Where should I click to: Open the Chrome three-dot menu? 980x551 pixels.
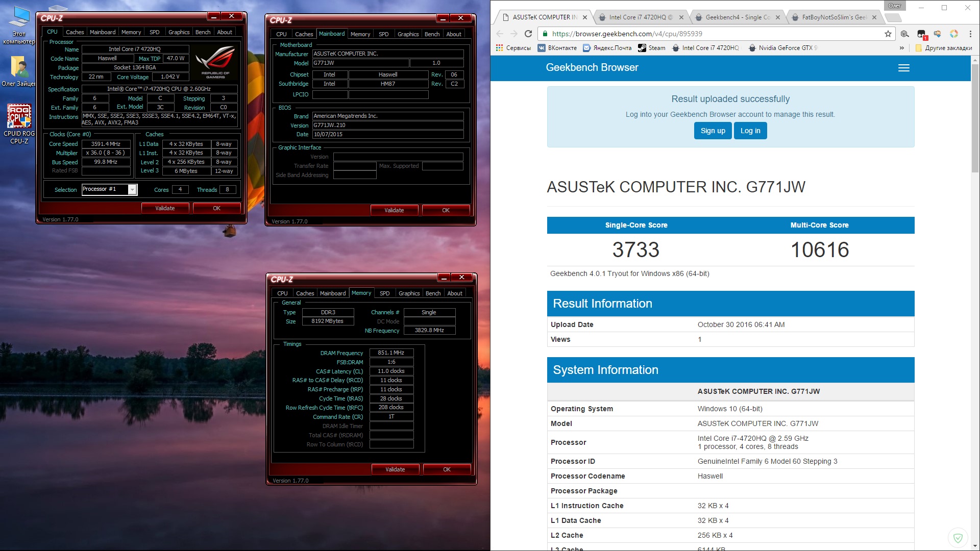click(x=970, y=34)
